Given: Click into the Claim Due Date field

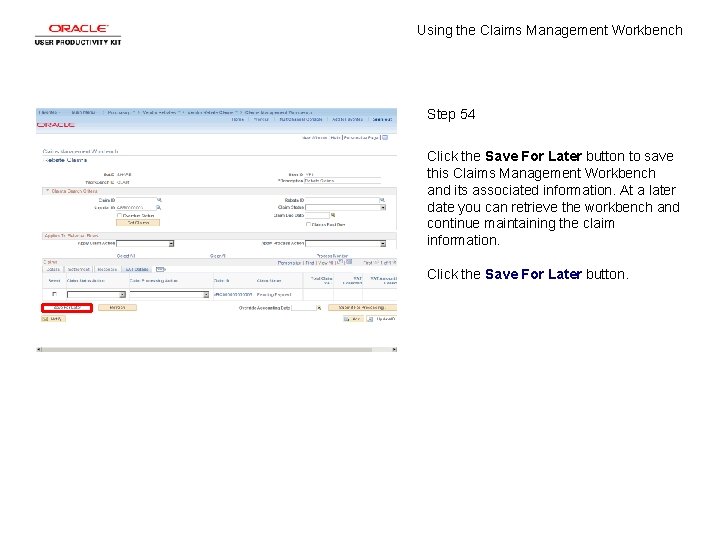Looking at the screenshot, I should pyautogui.click(x=318, y=215).
